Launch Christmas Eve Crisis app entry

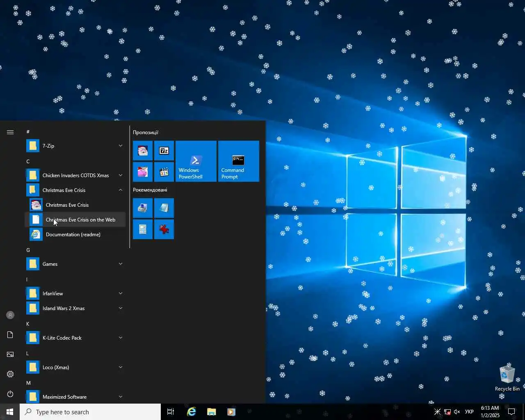(75, 205)
